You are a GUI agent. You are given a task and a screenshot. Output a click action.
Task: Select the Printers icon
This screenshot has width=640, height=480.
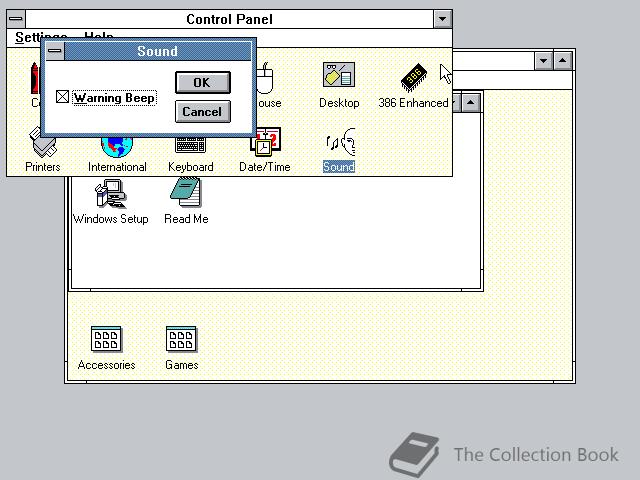42,144
